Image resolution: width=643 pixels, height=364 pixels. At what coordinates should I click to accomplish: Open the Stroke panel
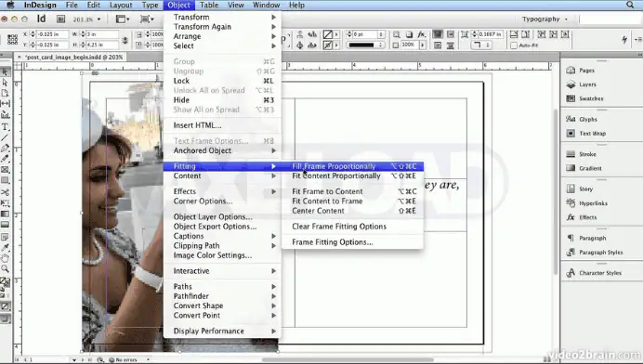tap(582, 154)
